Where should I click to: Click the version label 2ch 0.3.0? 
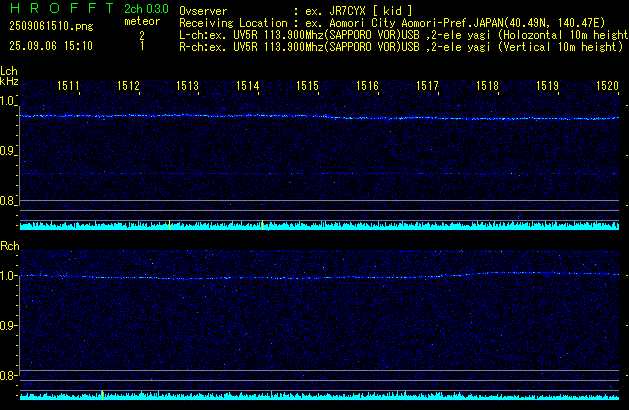click(146, 9)
